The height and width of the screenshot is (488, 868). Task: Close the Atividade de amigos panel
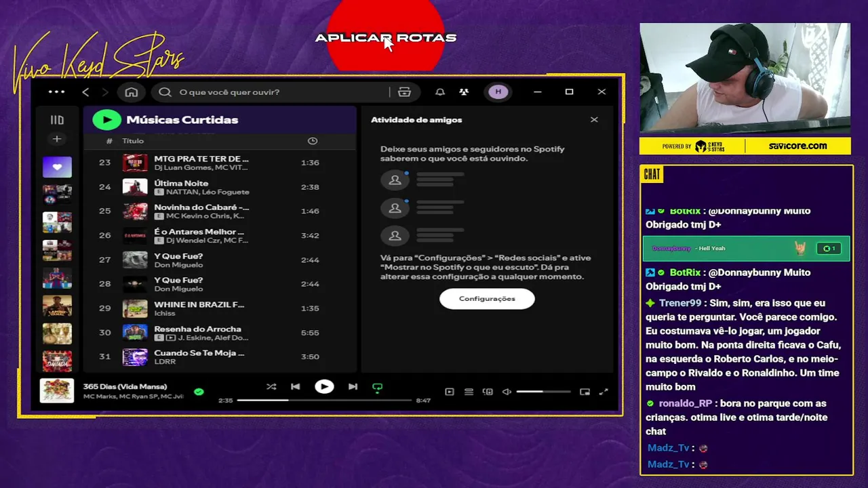594,120
